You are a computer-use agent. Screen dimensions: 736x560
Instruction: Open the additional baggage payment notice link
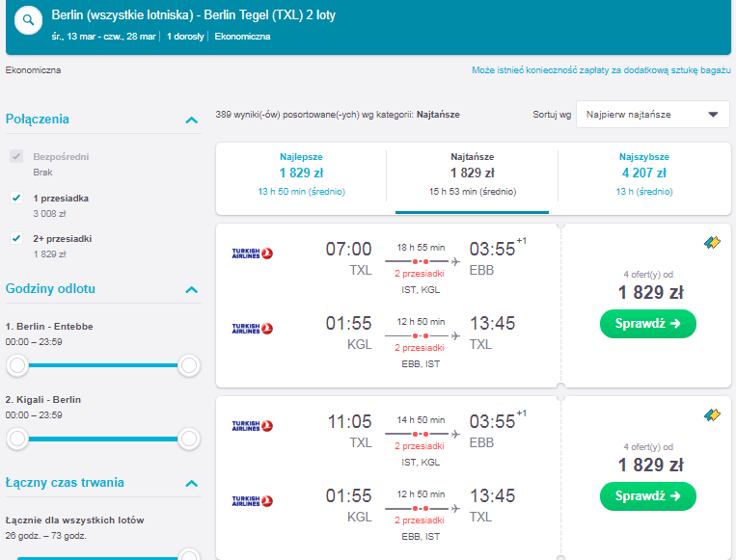coord(601,70)
